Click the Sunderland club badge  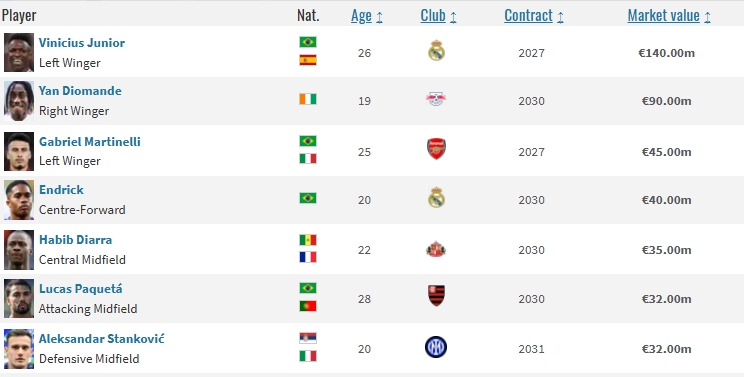click(x=436, y=249)
